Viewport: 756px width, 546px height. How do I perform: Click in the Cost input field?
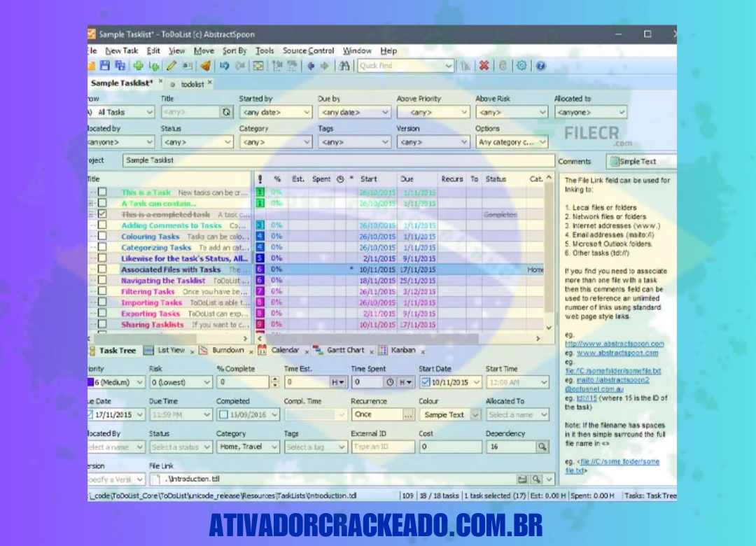point(450,447)
